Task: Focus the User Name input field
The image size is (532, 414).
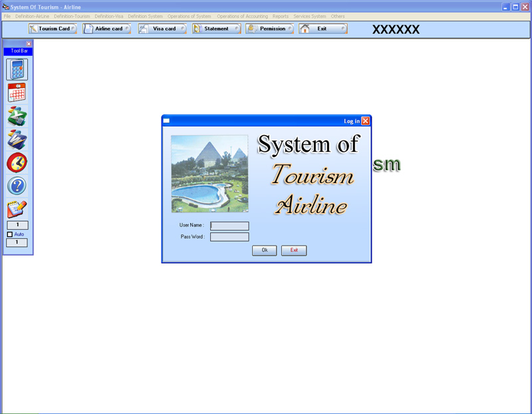Action: [229, 226]
